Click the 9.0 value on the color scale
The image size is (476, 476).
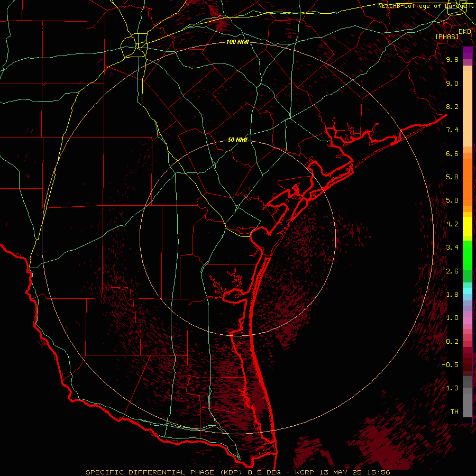[452, 83]
